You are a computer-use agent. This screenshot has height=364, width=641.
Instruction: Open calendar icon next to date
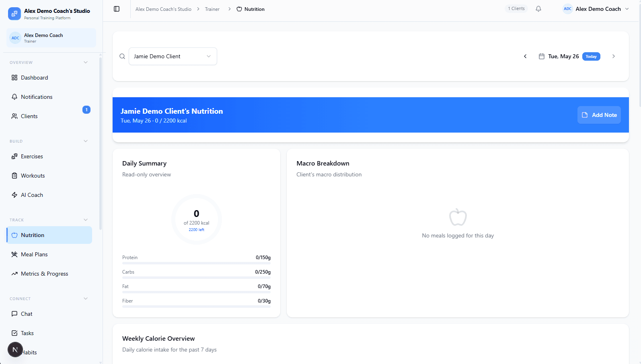pyautogui.click(x=542, y=56)
